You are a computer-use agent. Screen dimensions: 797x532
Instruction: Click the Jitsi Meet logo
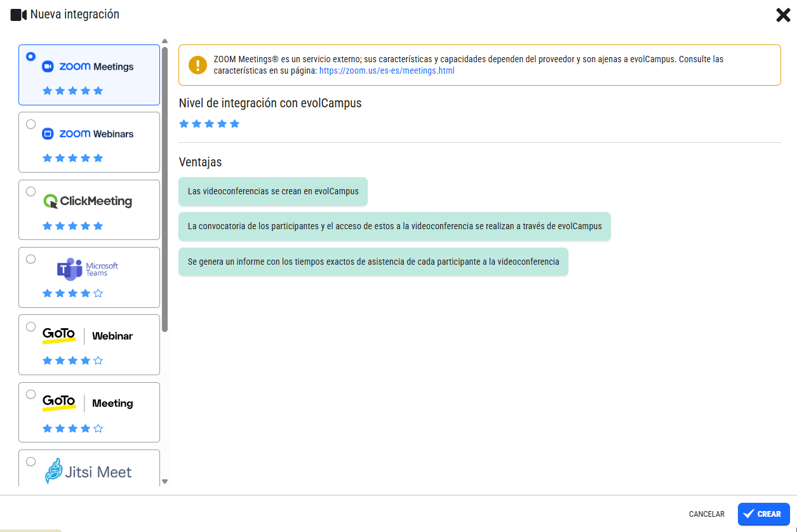coord(88,472)
